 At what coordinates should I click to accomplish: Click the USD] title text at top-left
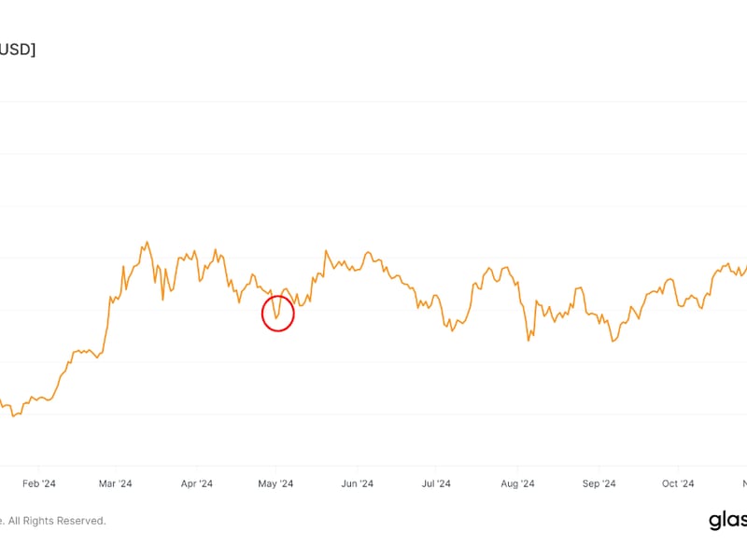click(18, 49)
